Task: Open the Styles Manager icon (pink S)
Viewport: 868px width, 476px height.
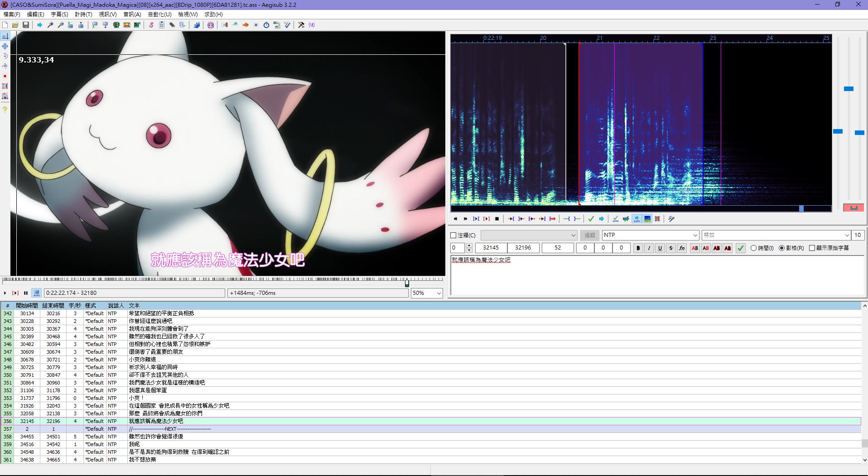Action: coord(151,25)
